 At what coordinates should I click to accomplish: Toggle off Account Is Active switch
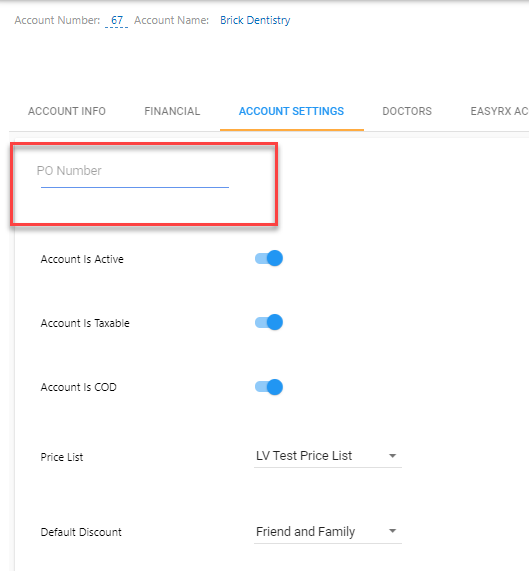(269, 259)
